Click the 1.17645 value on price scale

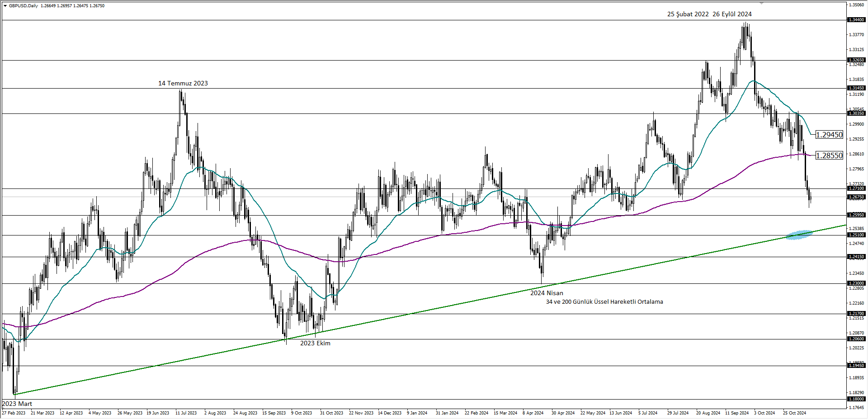pyautogui.click(x=857, y=408)
